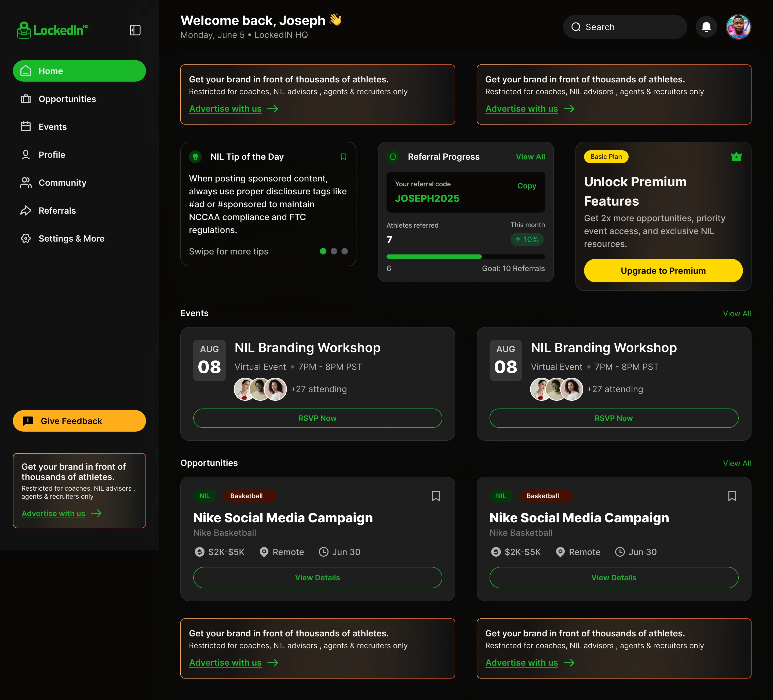
Task: Click "Swipe for more tips" text
Action: 228,251
